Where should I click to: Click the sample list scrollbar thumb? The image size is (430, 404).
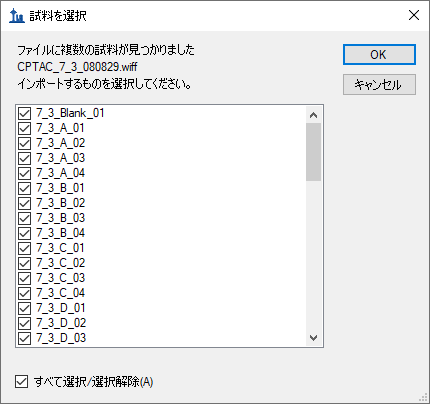[313, 152]
